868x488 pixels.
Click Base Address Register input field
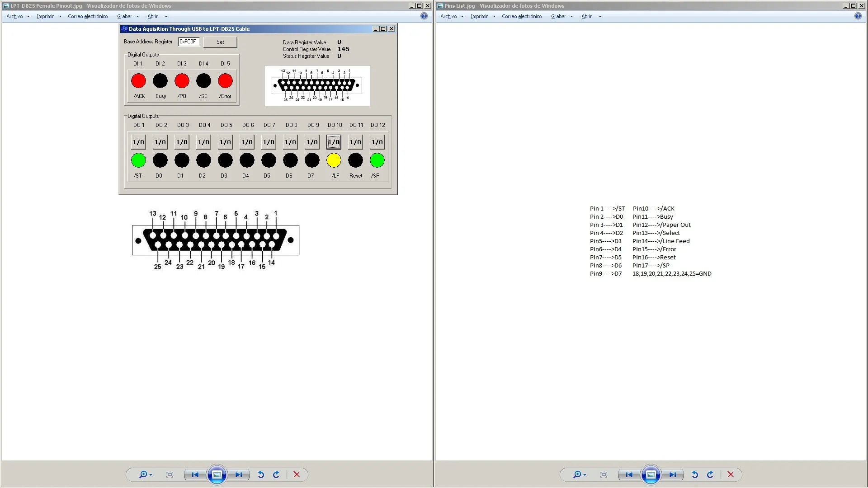(189, 42)
